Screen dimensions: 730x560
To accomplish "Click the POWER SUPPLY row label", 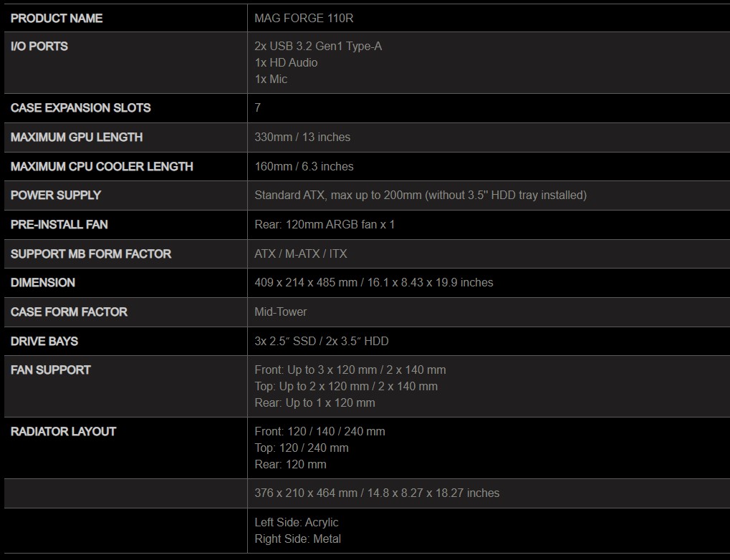I will pos(56,195).
